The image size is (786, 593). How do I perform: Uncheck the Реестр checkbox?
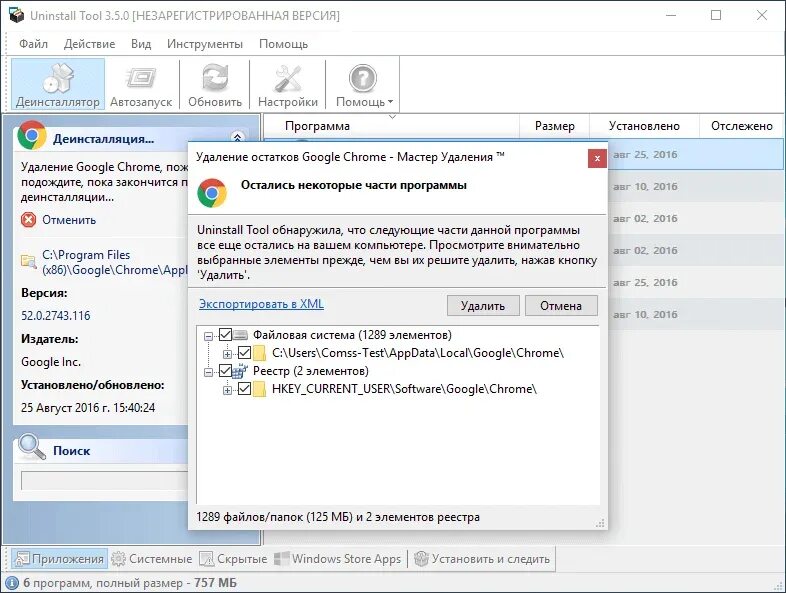coord(225,370)
